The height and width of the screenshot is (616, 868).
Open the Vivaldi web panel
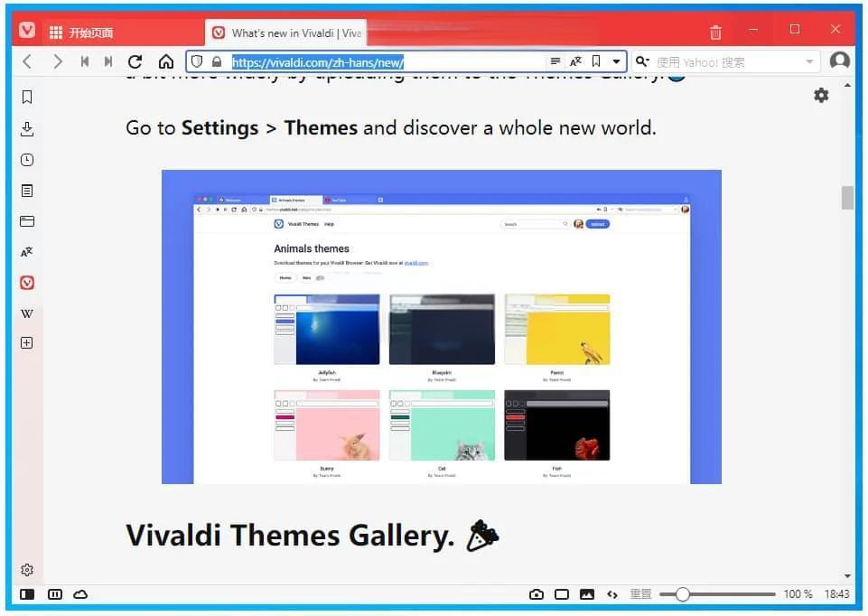tap(27, 283)
